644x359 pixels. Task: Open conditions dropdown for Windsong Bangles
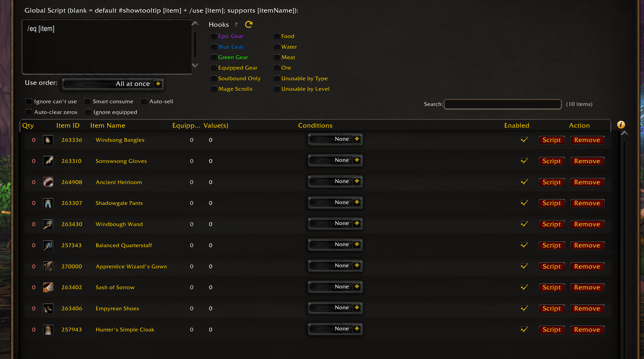pos(335,139)
